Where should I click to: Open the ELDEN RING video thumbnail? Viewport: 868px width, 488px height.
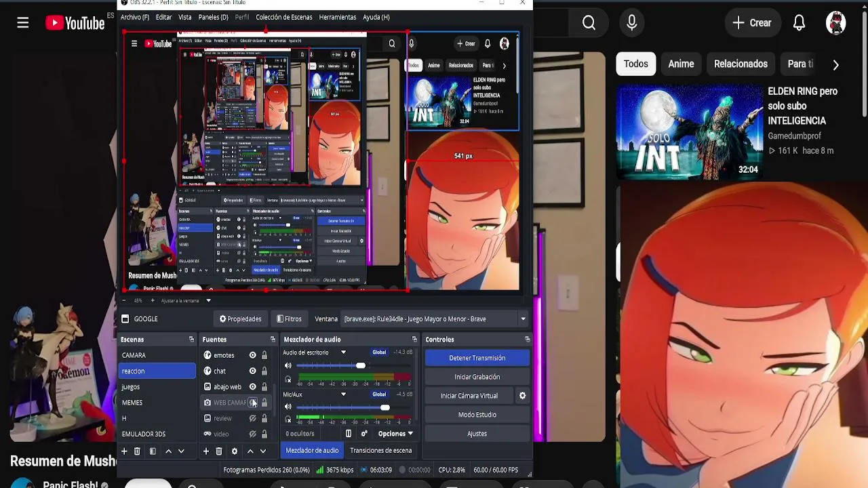point(690,131)
